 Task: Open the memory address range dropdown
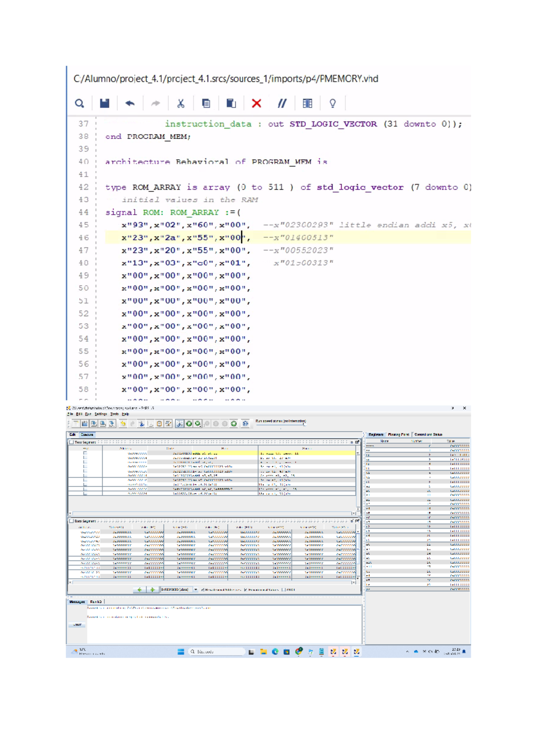click(195, 590)
